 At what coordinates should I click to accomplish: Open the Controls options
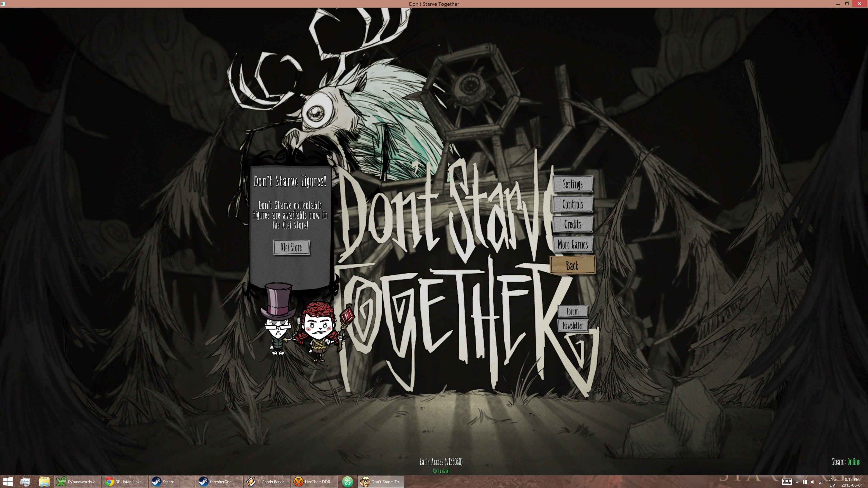[x=573, y=204]
